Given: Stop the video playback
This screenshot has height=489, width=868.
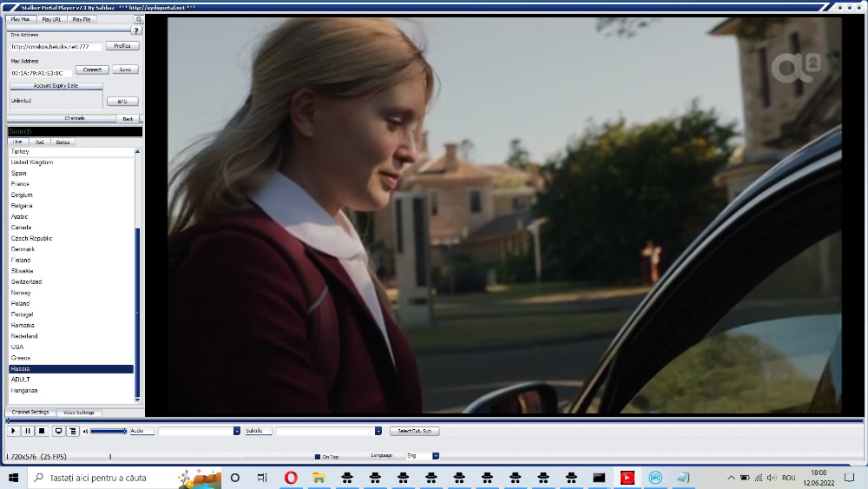Looking at the screenshot, I should [42, 431].
